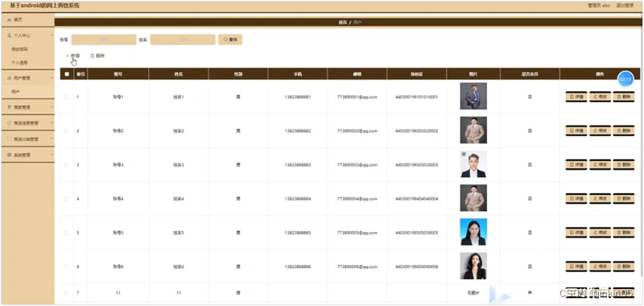The height and width of the screenshot is (306, 644).
Task: Open 修改密码 in the sidebar
Action: point(19,49)
